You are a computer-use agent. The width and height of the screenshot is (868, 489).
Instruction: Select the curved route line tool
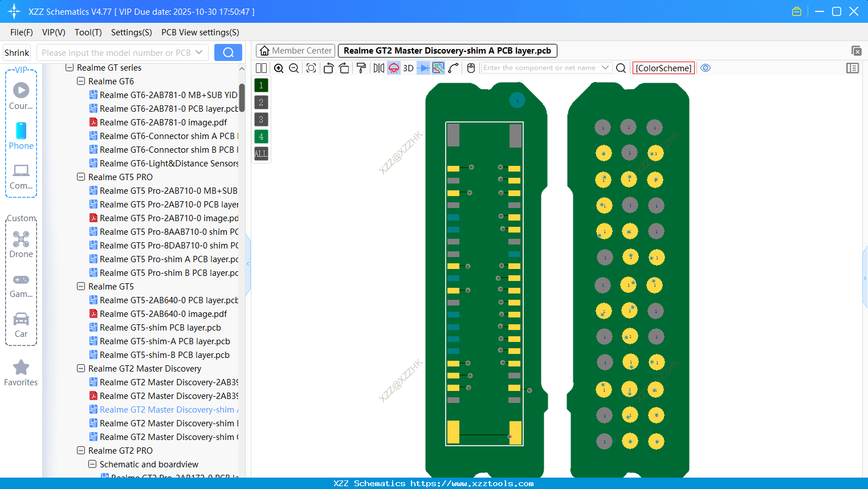point(454,68)
